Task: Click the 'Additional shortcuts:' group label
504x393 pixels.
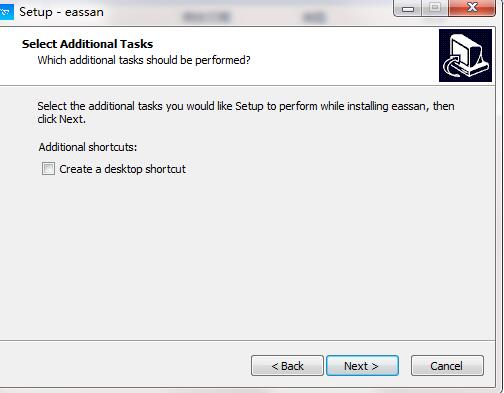Action: (88, 147)
